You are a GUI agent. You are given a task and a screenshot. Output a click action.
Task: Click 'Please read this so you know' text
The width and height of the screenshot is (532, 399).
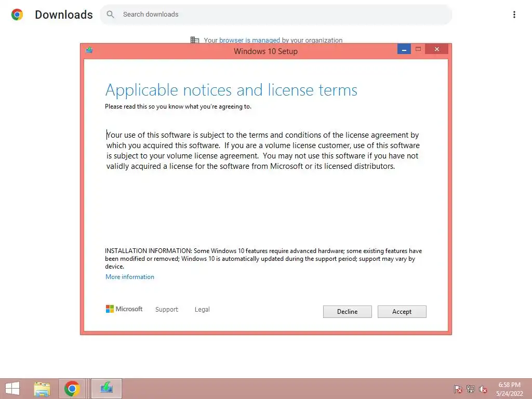pos(178,107)
